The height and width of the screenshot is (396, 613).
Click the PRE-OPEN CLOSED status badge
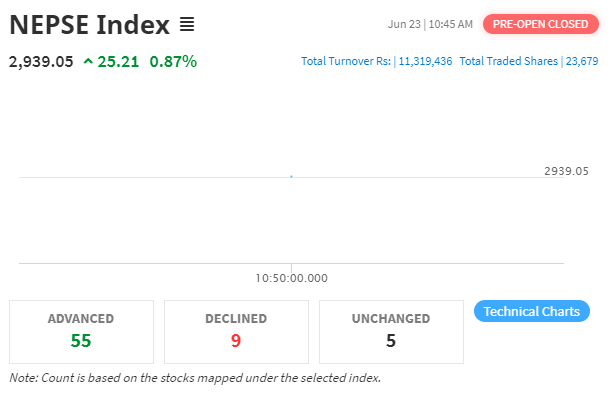coord(541,24)
